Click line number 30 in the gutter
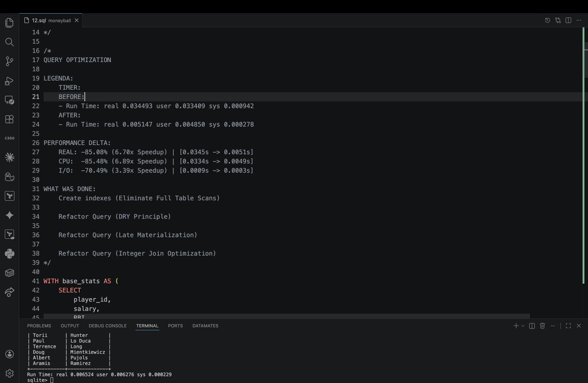 point(36,180)
